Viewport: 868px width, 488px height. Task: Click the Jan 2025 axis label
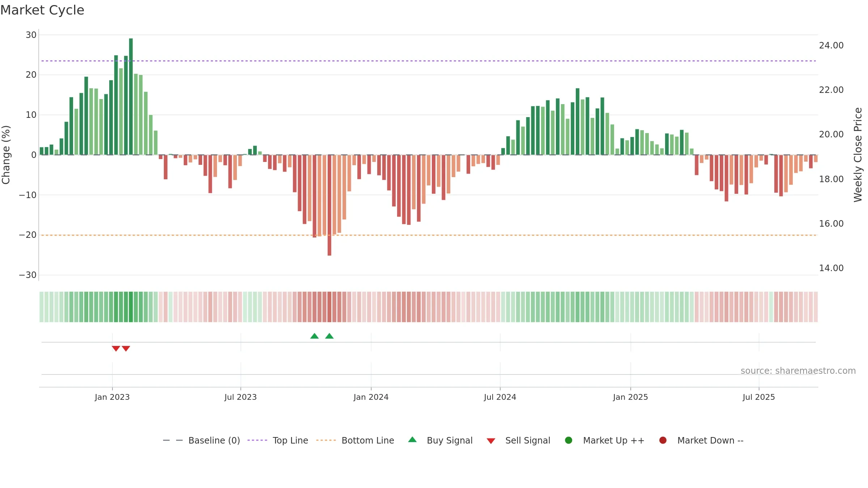point(630,397)
